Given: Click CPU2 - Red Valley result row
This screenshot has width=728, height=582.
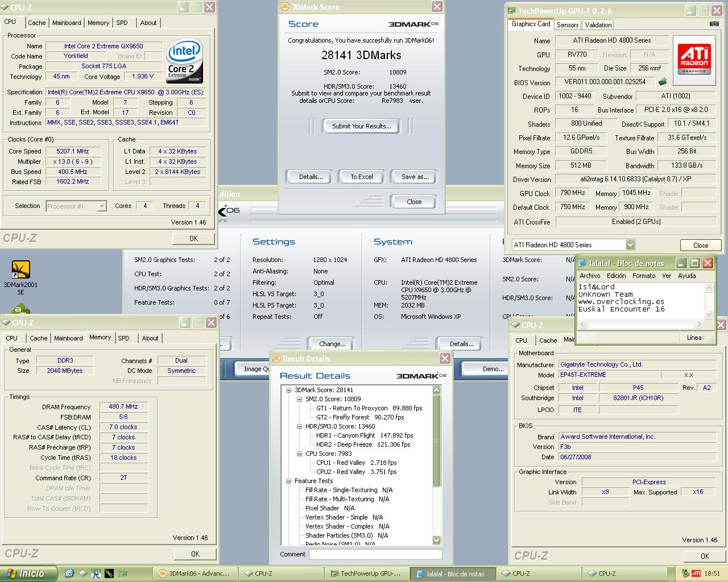Looking at the screenshot, I should (x=357, y=472).
